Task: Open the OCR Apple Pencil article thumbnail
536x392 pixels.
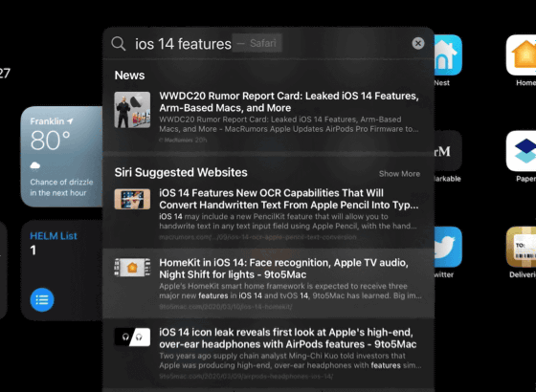Action: point(132,199)
